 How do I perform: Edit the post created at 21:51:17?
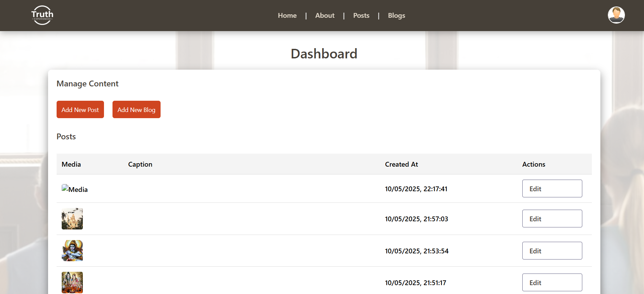(x=552, y=282)
